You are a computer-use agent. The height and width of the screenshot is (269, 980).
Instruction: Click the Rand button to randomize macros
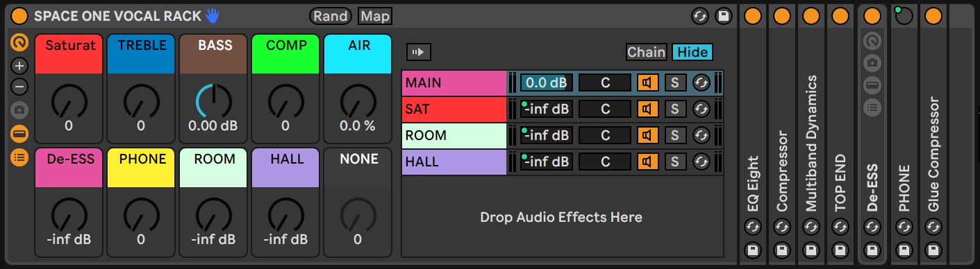point(331,16)
